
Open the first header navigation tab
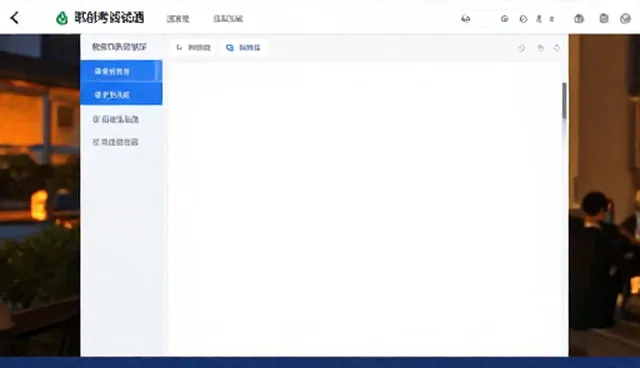[178, 19]
